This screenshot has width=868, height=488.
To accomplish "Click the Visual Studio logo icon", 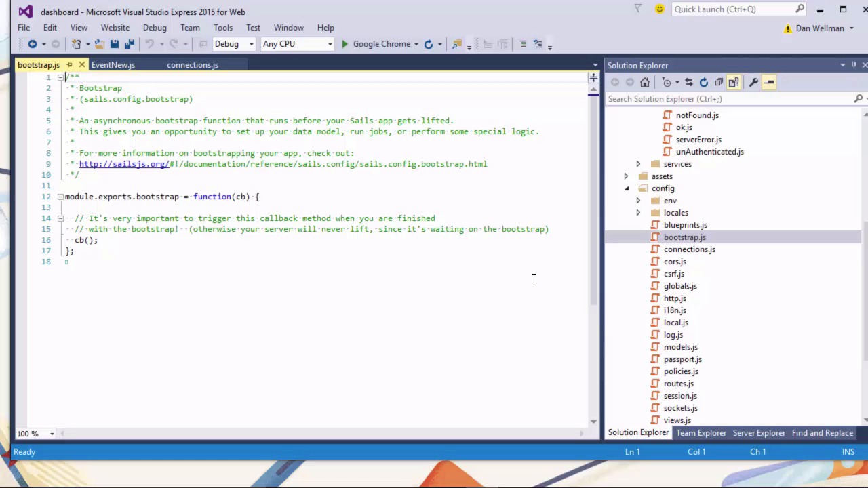I will [x=25, y=12].
